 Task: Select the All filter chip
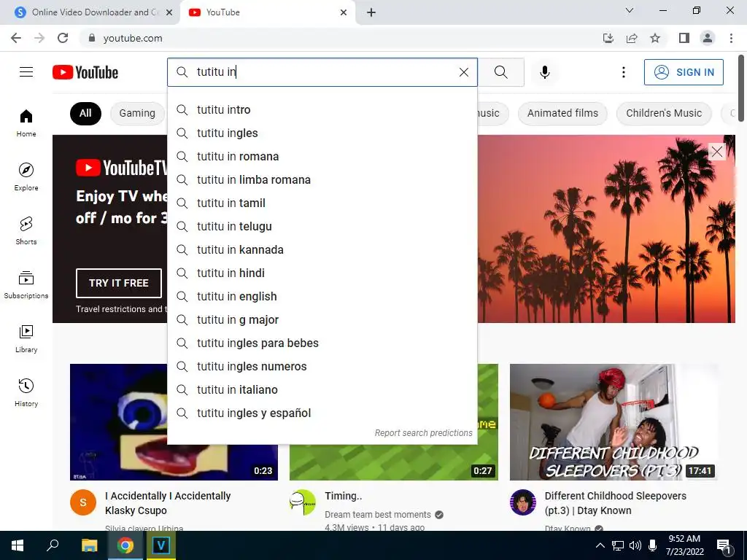pos(85,113)
